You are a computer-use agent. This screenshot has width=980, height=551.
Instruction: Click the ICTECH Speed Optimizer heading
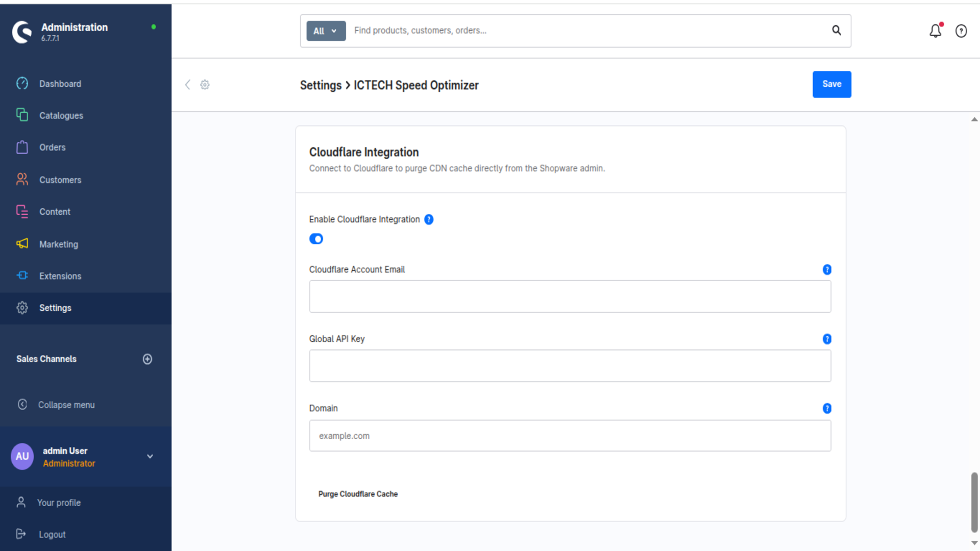point(416,85)
